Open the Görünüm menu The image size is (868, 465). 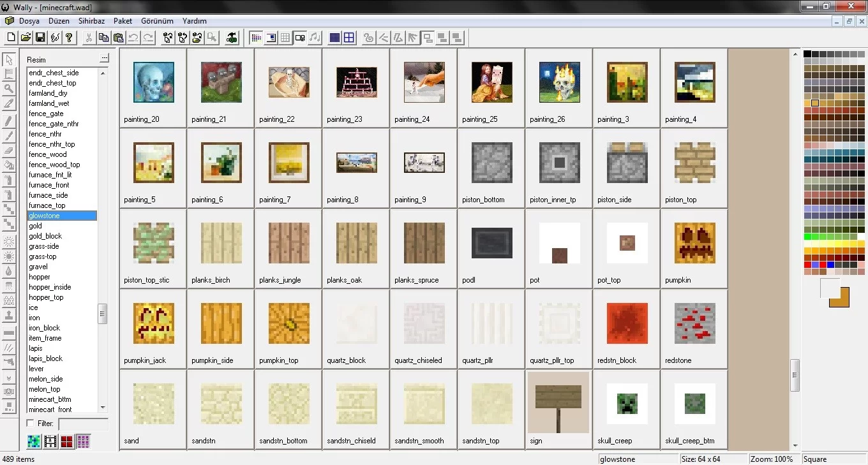click(x=157, y=21)
